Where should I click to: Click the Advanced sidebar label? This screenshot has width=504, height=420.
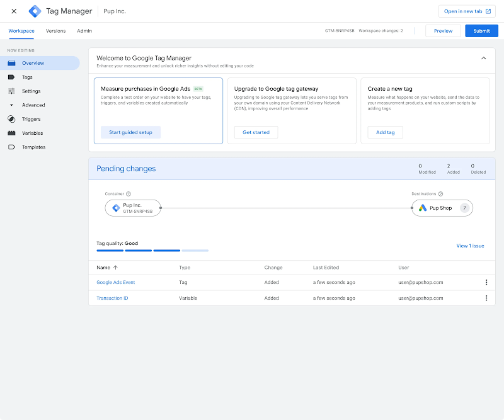33,105
